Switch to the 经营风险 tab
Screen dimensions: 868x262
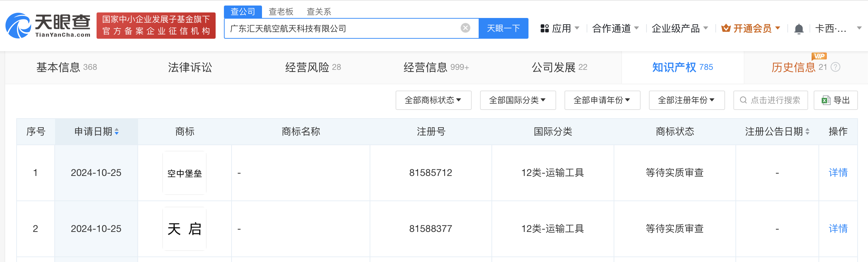(x=313, y=67)
